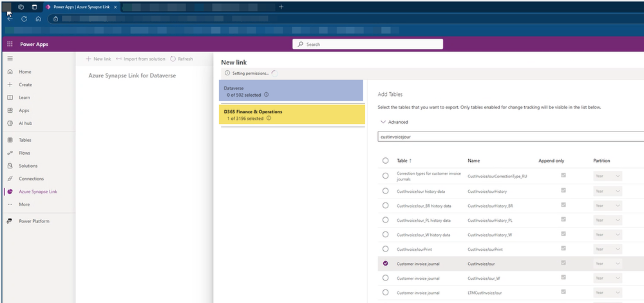The height and width of the screenshot is (303, 644).
Task: Click the custinvoicejour table search field
Action: 509,137
